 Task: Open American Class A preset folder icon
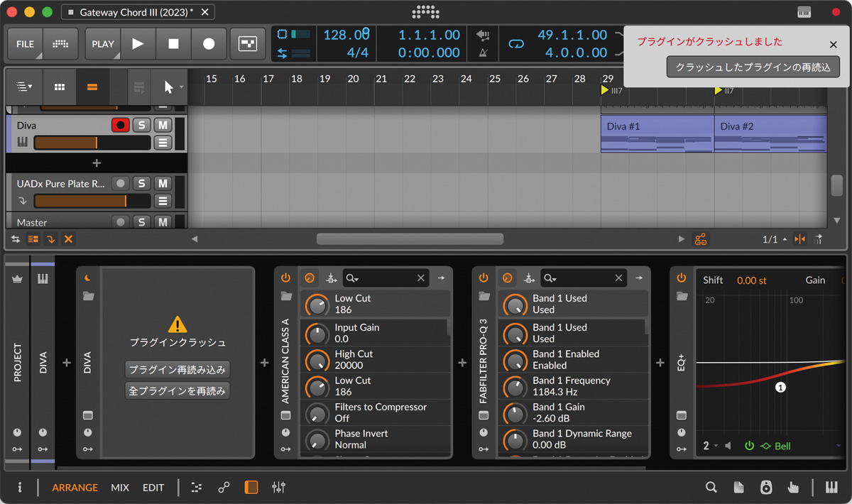286,295
